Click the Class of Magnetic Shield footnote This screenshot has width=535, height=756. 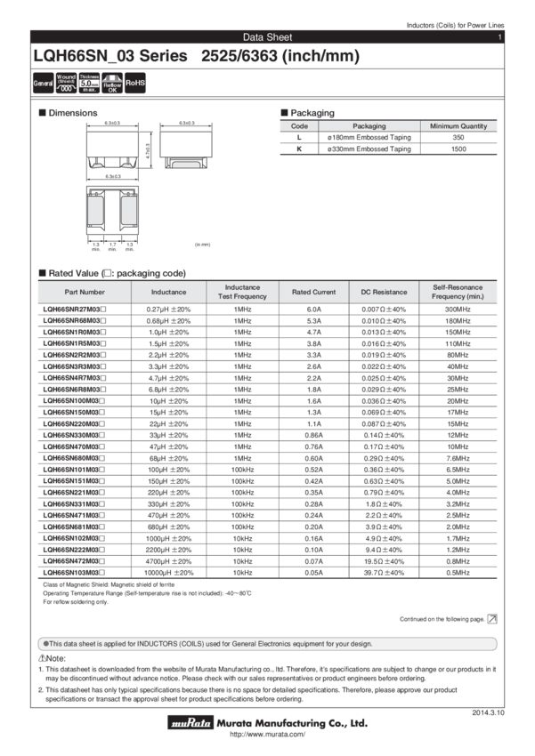click(109, 584)
